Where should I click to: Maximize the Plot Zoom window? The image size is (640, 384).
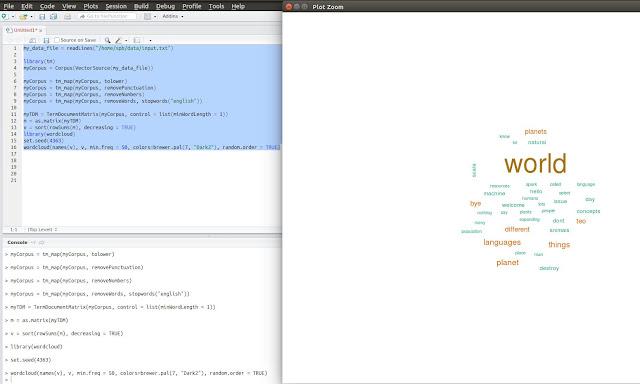pos(304,7)
